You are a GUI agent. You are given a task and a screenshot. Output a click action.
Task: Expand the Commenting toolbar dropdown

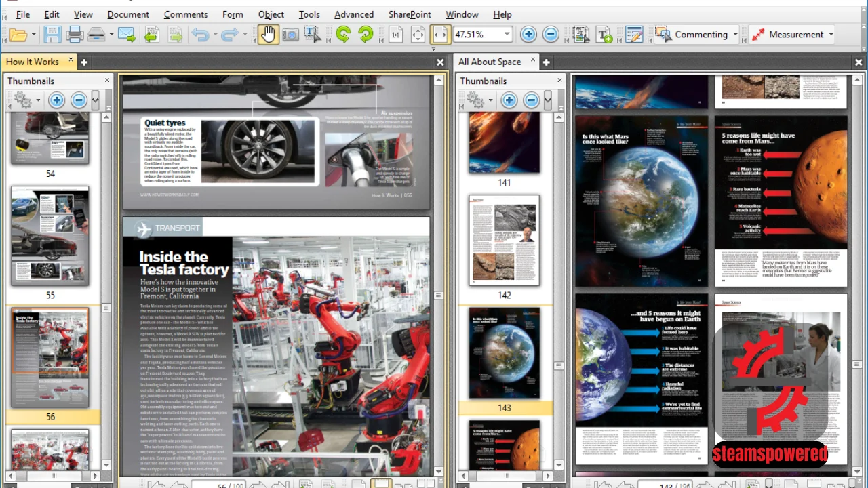click(x=735, y=35)
